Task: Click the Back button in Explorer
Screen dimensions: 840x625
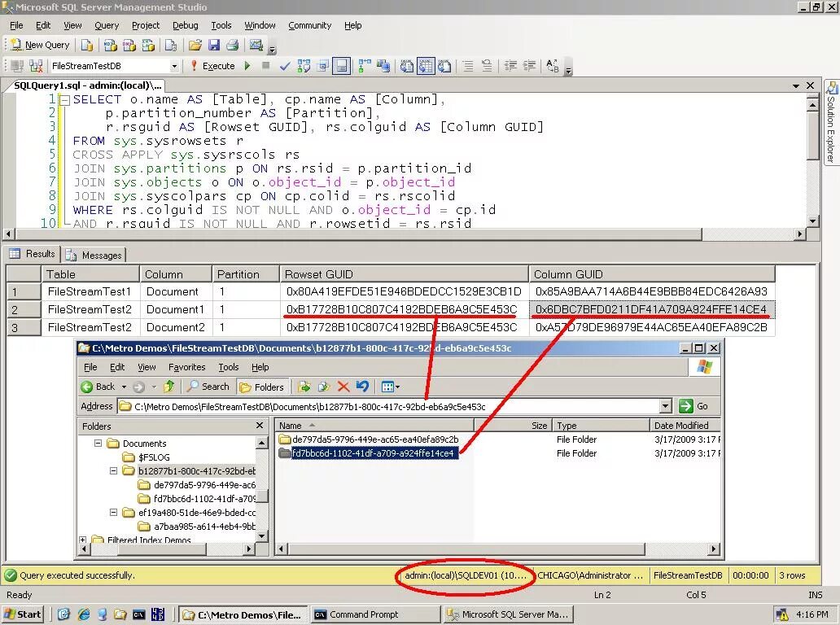Action: (98, 387)
